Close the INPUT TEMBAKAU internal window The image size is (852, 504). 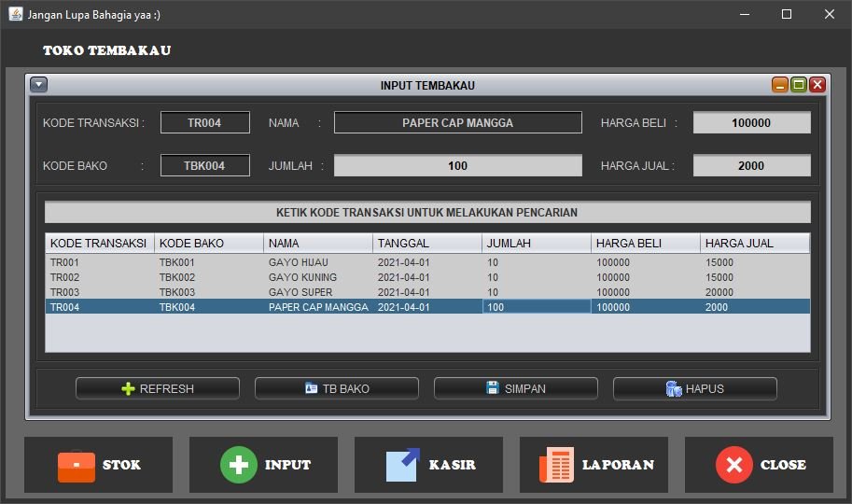(817, 85)
